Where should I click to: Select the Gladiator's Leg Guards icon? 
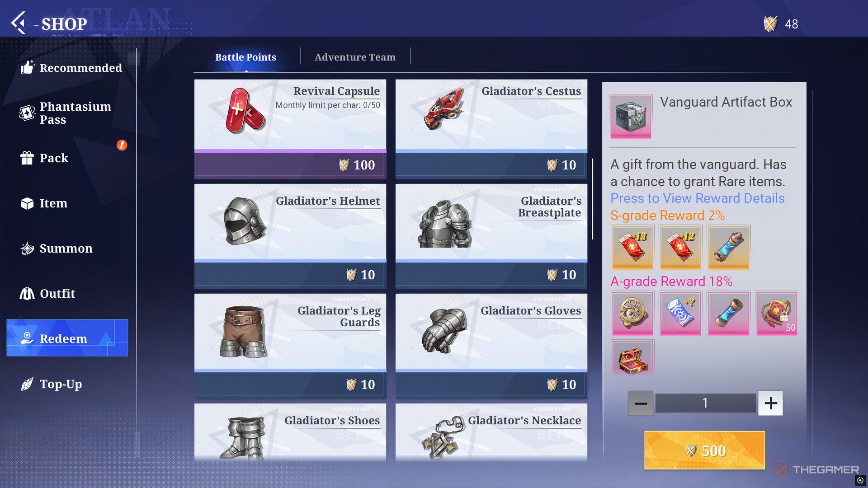pos(244,332)
